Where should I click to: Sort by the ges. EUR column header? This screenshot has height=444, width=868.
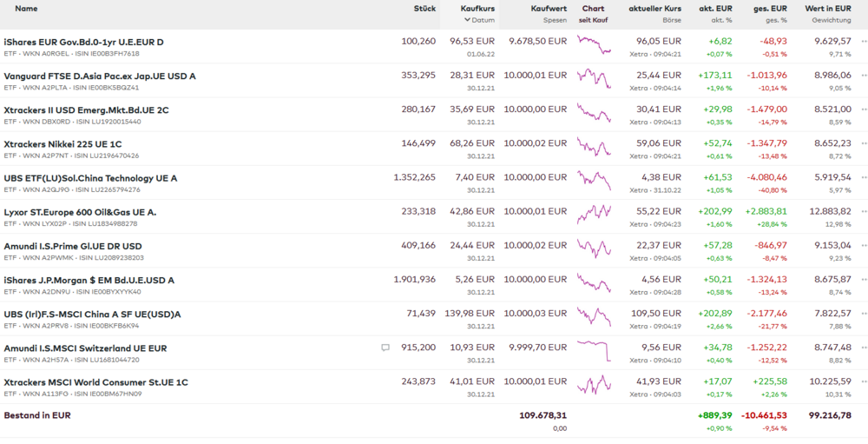[x=769, y=9]
